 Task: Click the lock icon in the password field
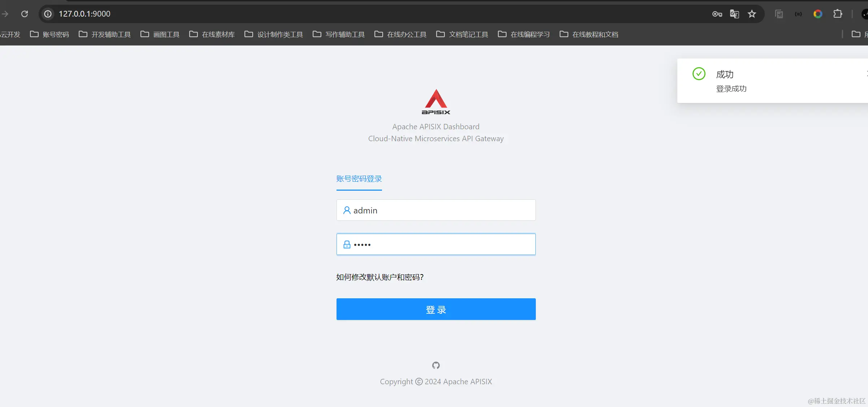347,244
